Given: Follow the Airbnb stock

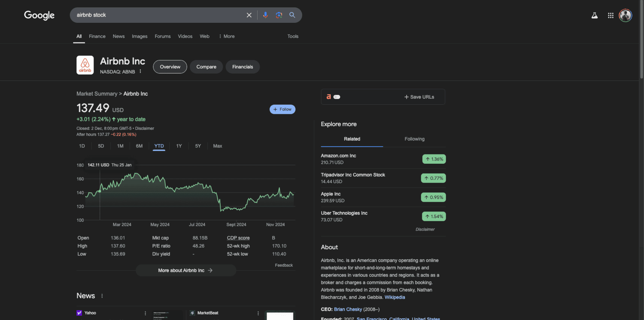Looking at the screenshot, I should [283, 109].
